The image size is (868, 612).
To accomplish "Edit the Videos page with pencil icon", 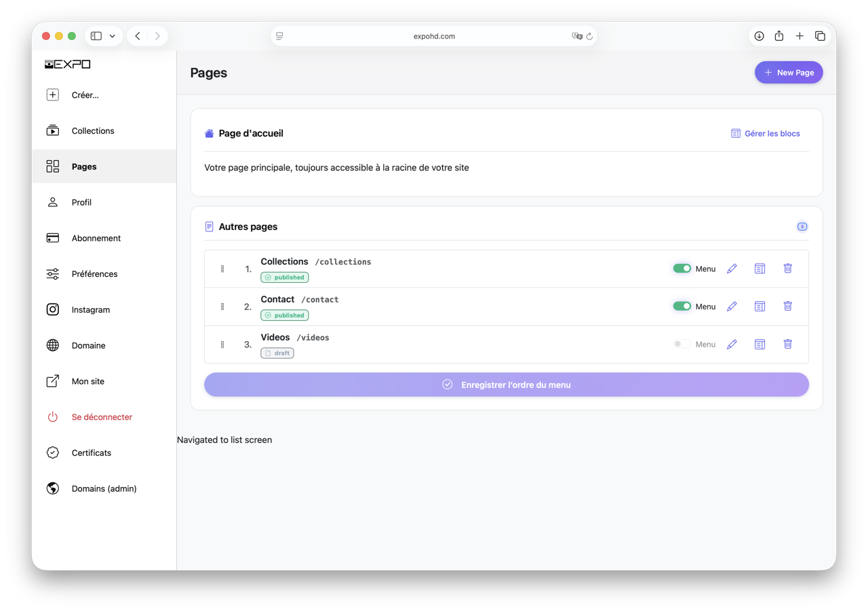I will pyautogui.click(x=732, y=345).
